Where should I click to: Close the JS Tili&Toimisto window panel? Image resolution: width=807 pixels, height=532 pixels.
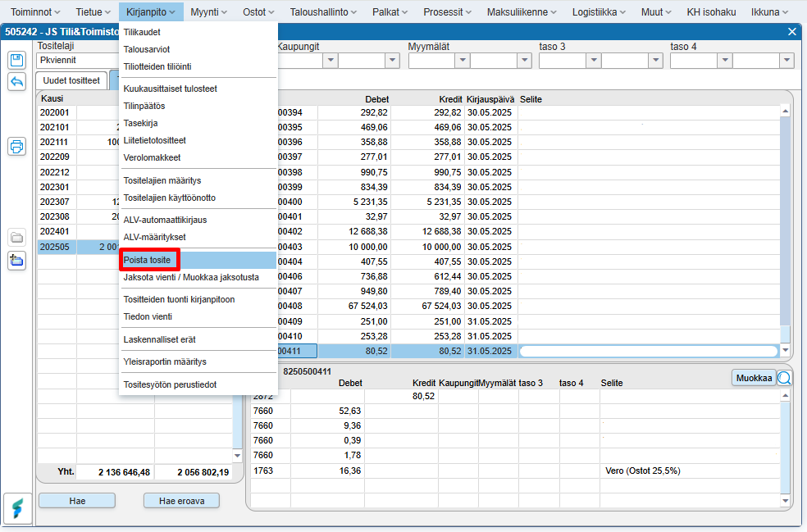pos(791,31)
